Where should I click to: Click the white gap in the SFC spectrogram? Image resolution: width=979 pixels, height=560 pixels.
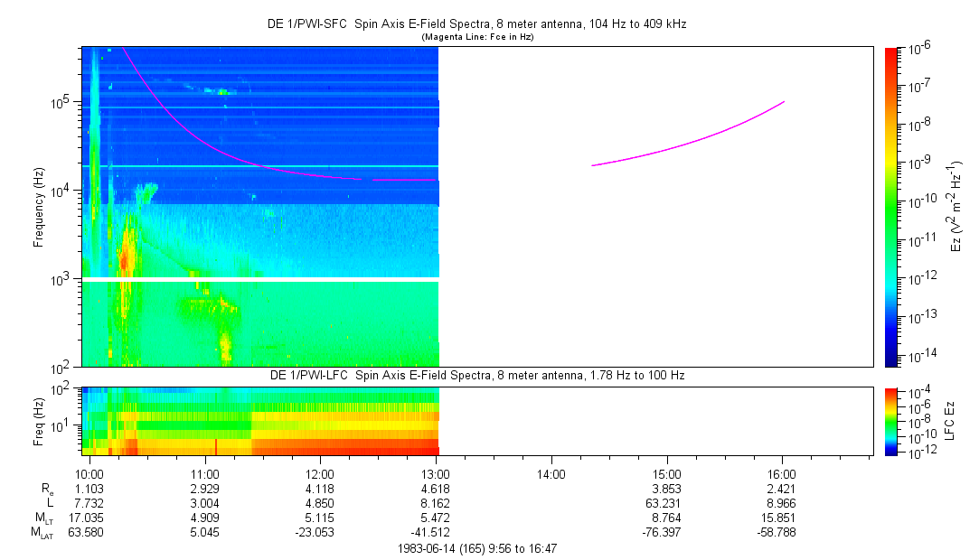click(x=260, y=280)
